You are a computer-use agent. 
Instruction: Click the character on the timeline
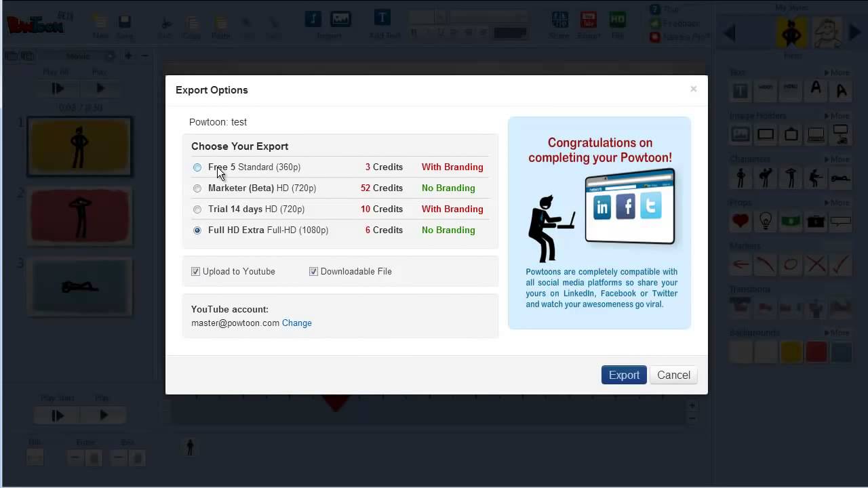(190, 447)
